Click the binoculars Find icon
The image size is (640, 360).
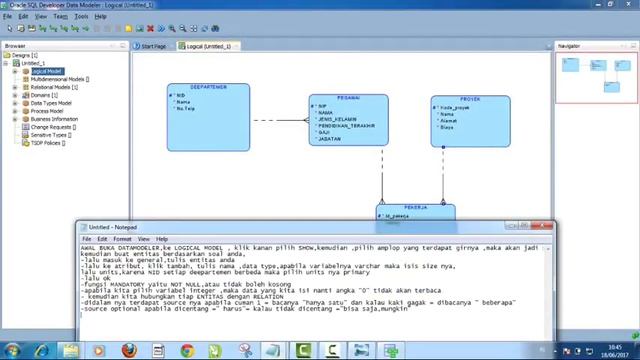click(x=215, y=29)
